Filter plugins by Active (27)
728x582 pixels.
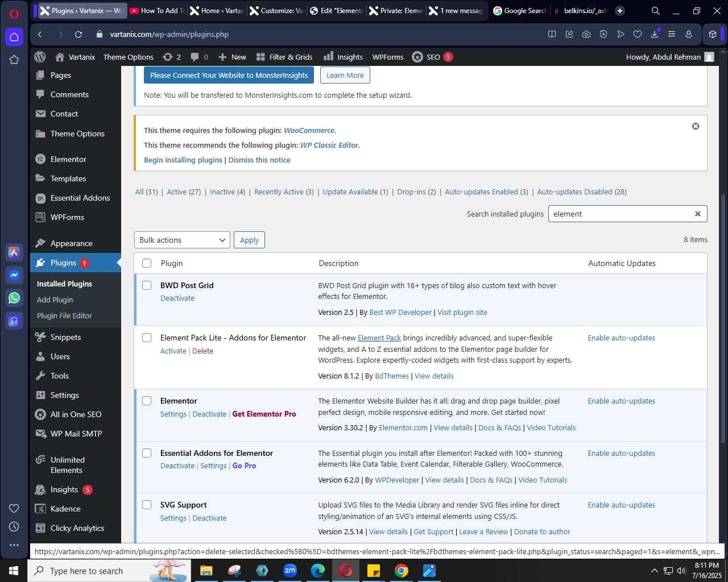coord(184,192)
